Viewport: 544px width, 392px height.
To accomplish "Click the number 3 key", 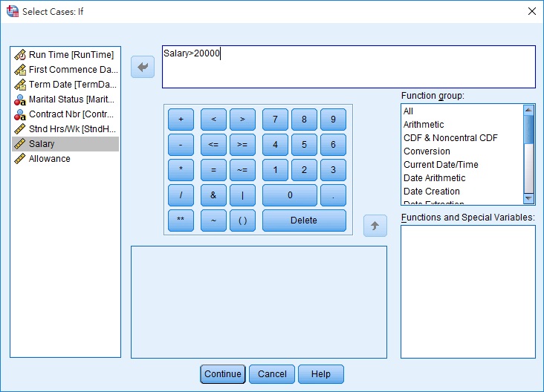I will (333, 170).
